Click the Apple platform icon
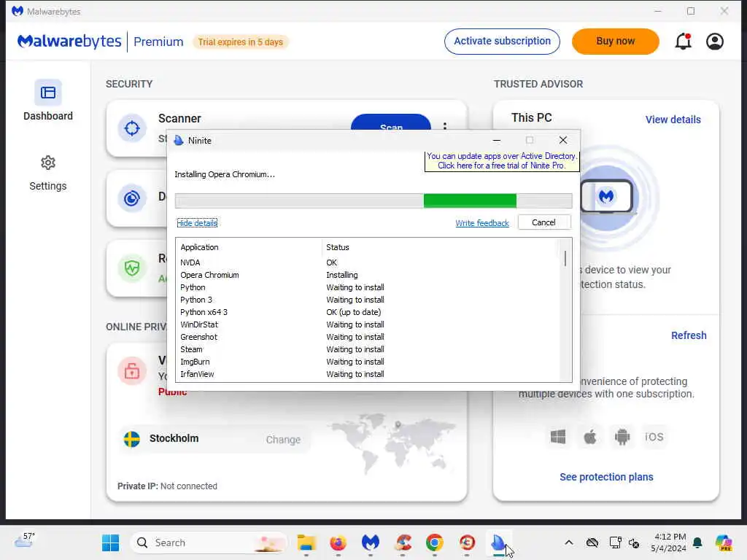The image size is (747, 560). 589,437
